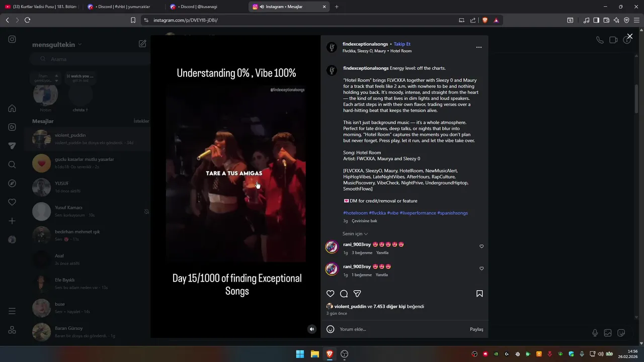Open Brave Leo AI sparkle icon
The width and height of the screenshot is (644, 362).
pos(616,20)
